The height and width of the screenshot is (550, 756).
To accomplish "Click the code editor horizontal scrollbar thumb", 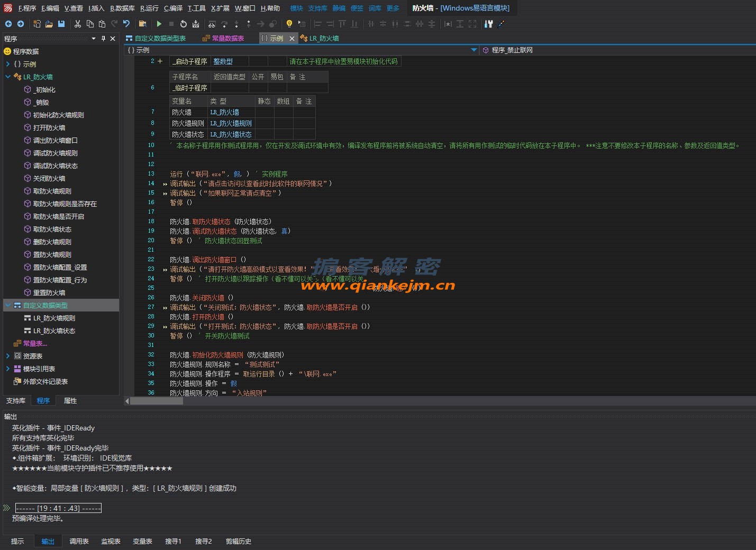I will tap(157, 401).
